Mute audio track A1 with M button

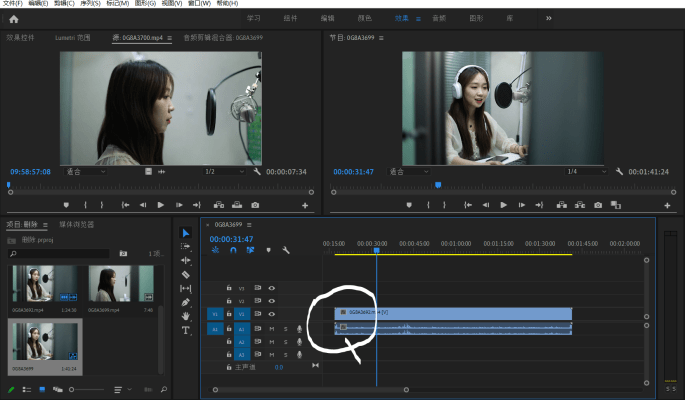click(271, 328)
